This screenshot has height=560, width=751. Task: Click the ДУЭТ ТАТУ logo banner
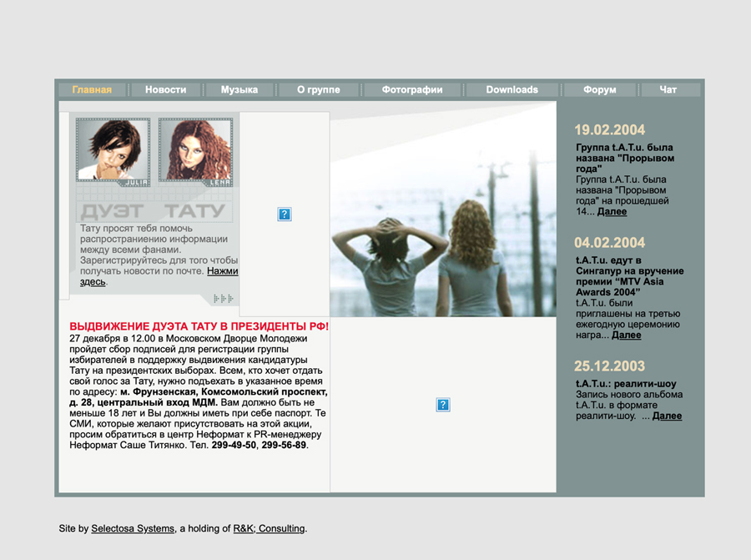coord(154,211)
